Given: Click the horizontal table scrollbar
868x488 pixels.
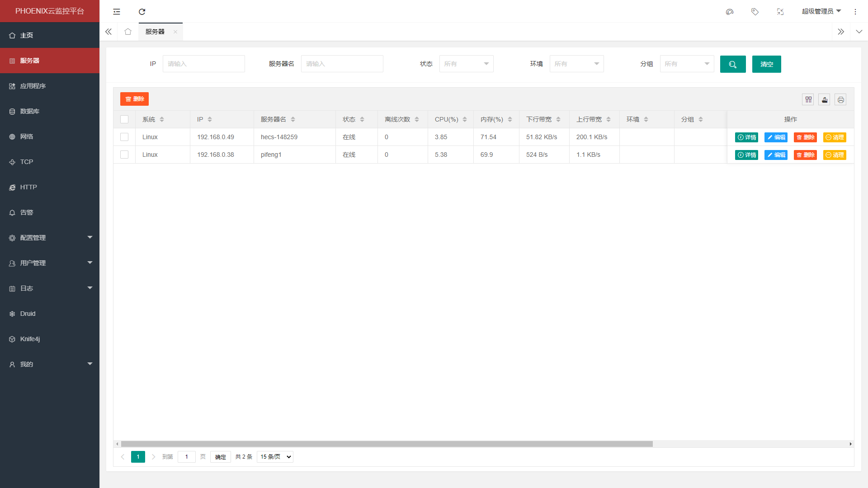Looking at the screenshot, I should [x=387, y=444].
